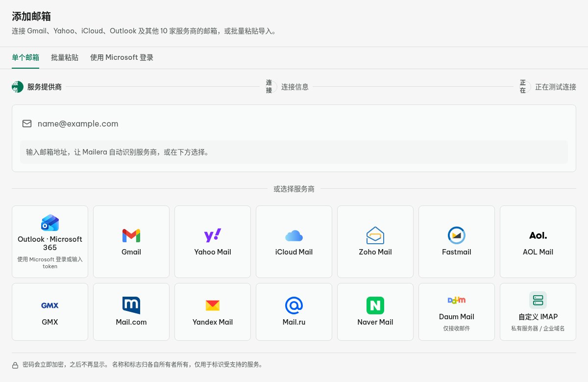Viewport: 588px width, 382px height.
Task: Click the Outlook Microsoft 365 logo icon
Action: pos(50,223)
